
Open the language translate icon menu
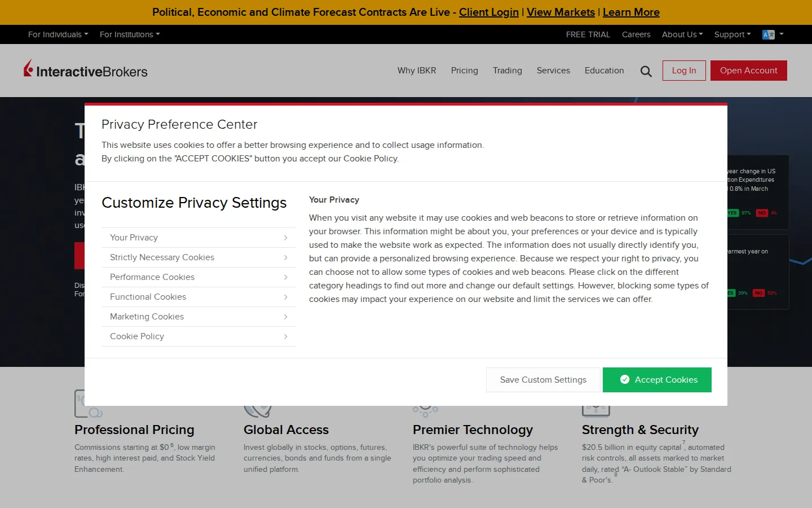773,34
